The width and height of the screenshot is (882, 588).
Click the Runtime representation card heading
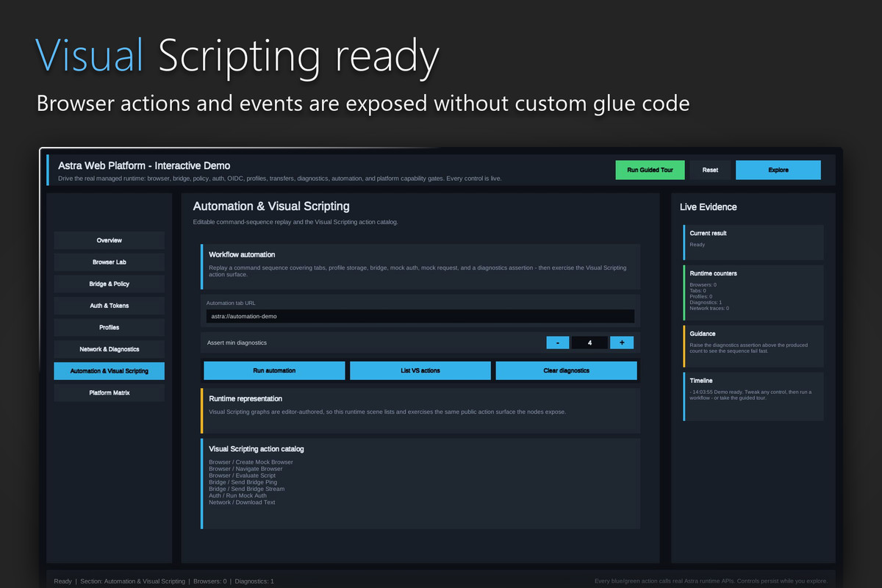click(247, 398)
